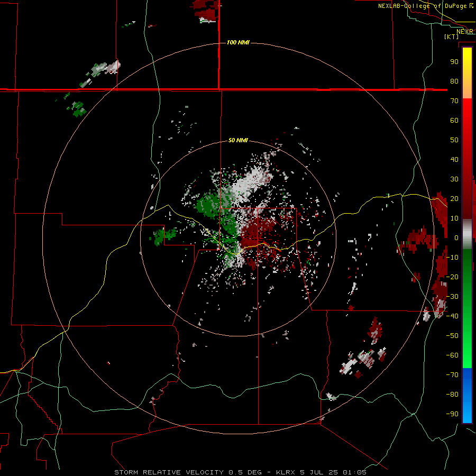Screen dimensions: 476x476
Task: Click the -80 value on the velocity scale
Action: 452,395
